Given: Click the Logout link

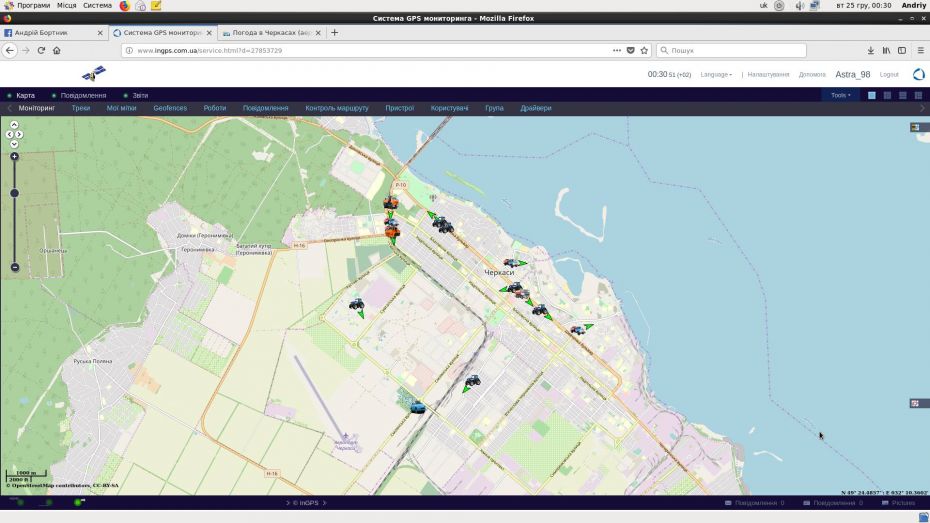Looking at the screenshot, I should click(x=888, y=75).
